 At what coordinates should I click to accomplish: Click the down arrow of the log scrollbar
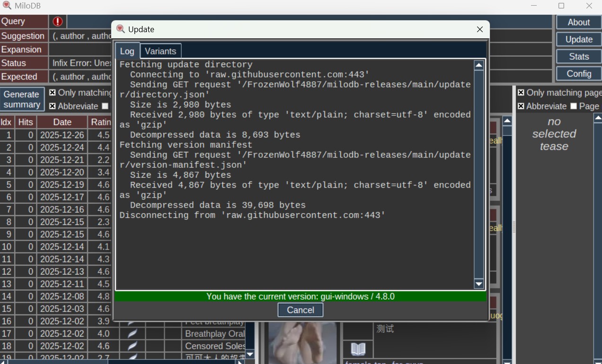pos(479,284)
